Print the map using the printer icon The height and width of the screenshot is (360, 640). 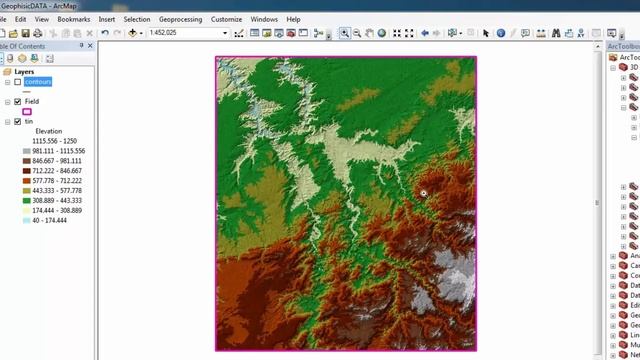tap(38, 33)
